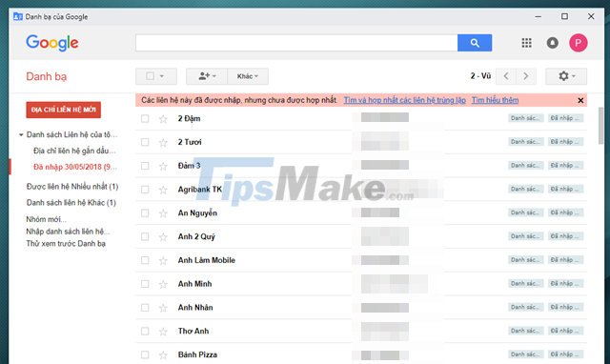This screenshot has height=364, width=610.
Task: Click Đã nhập... label on Thơ Anh row
Action: click(565, 331)
